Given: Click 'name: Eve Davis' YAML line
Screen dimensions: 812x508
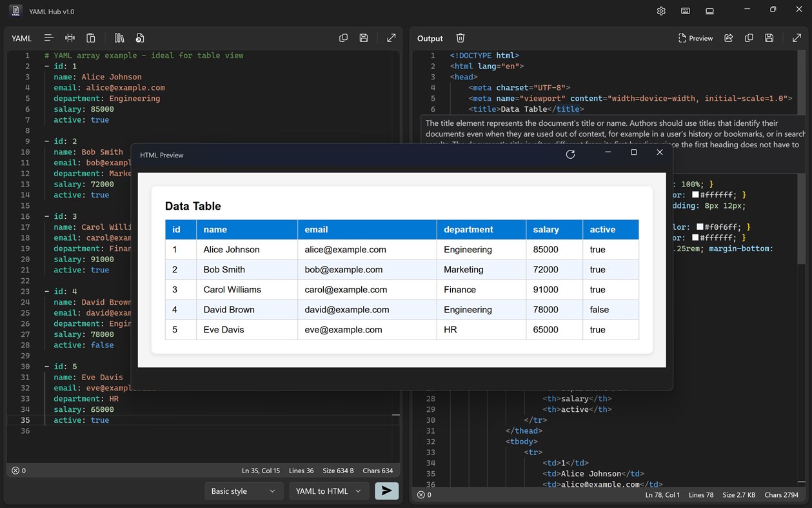Looking at the screenshot, I should [x=88, y=377].
